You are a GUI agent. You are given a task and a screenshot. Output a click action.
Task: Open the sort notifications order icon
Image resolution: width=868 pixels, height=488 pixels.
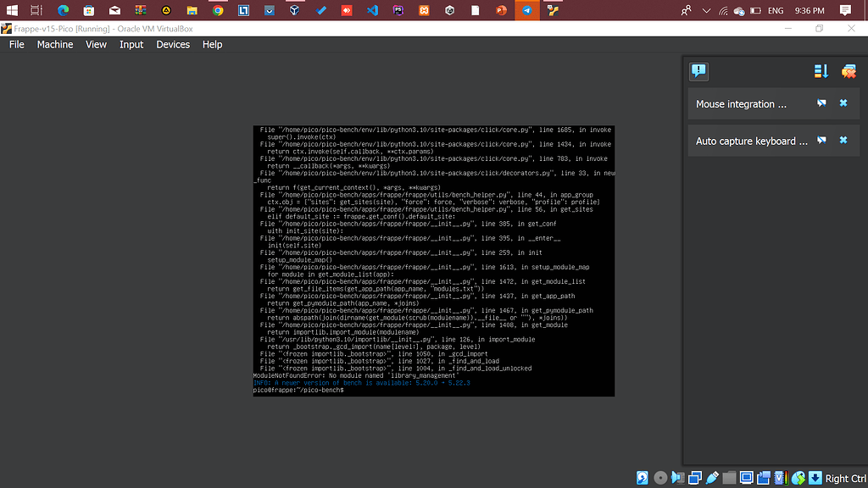[821, 71]
